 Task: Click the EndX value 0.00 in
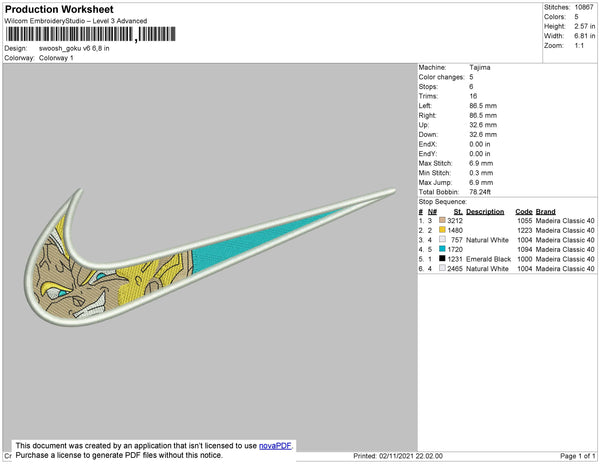tap(480, 144)
